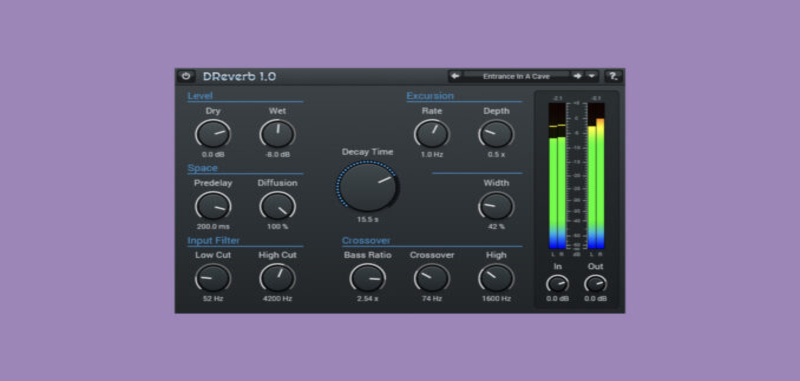800x381 pixels.
Task: Click the Width knob
Action: [x=496, y=206]
